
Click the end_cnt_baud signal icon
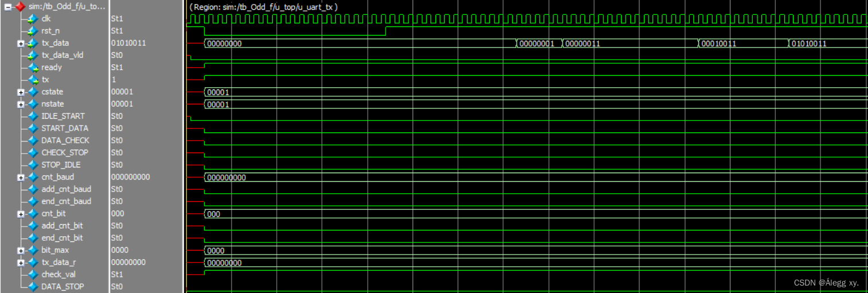point(33,201)
